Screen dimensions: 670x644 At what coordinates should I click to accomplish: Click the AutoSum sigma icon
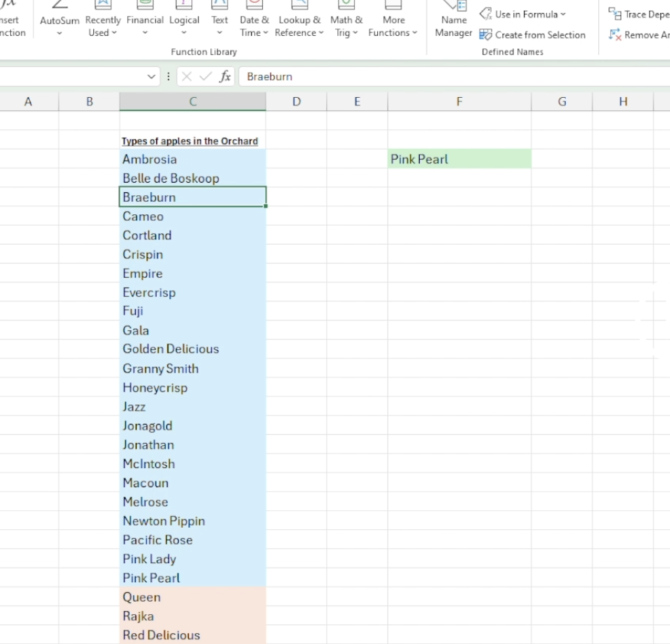(x=60, y=5)
